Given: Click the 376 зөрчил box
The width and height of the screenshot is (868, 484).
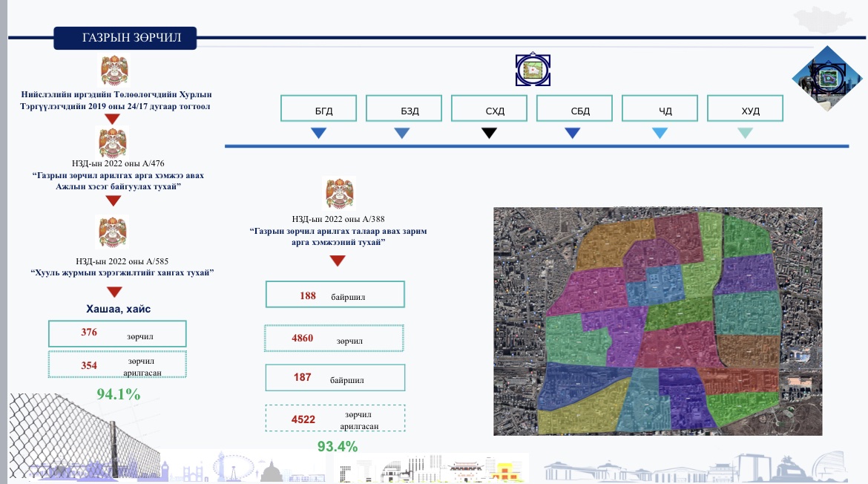Looking at the screenshot, I should click(116, 333).
